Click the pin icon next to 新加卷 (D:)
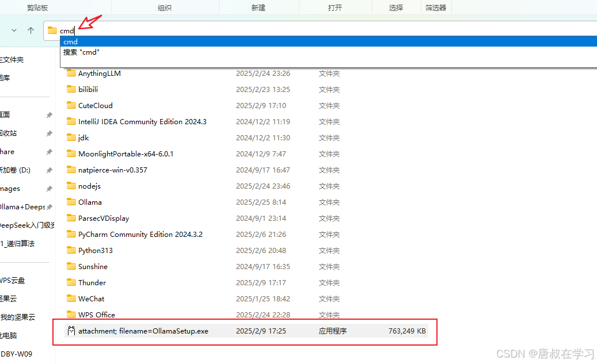The height and width of the screenshot is (364, 597). pyautogui.click(x=49, y=170)
